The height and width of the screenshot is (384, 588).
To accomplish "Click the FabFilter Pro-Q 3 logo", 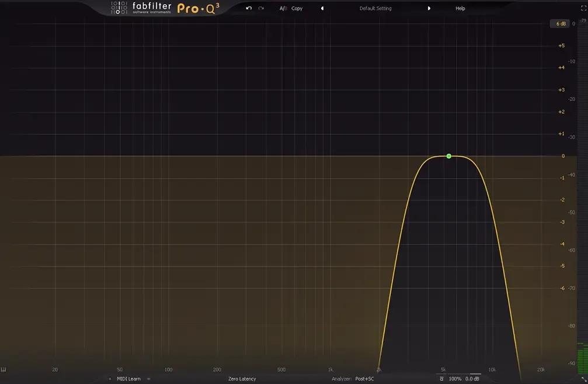I will 165,8.
